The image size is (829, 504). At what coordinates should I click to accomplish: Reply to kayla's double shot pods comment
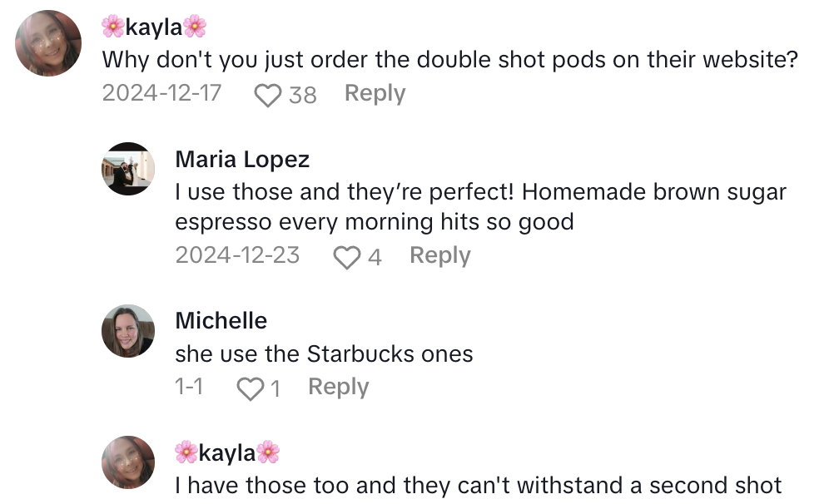tap(375, 94)
